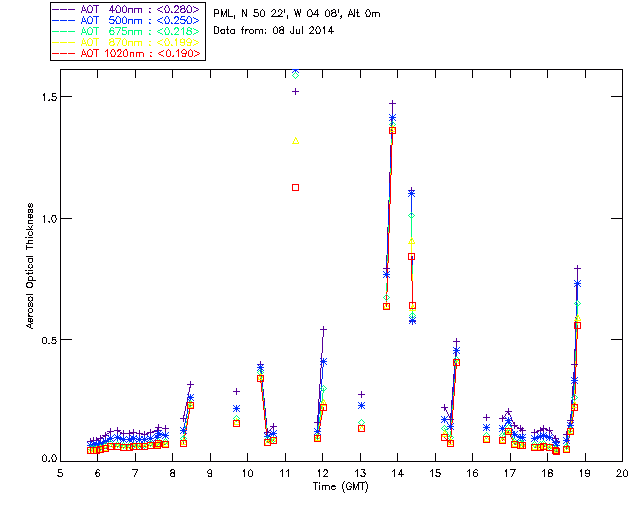This screenshot has height=512, width=640.
Task: Click the isolated red square above hour 11
Action: [x=295, y=187]
